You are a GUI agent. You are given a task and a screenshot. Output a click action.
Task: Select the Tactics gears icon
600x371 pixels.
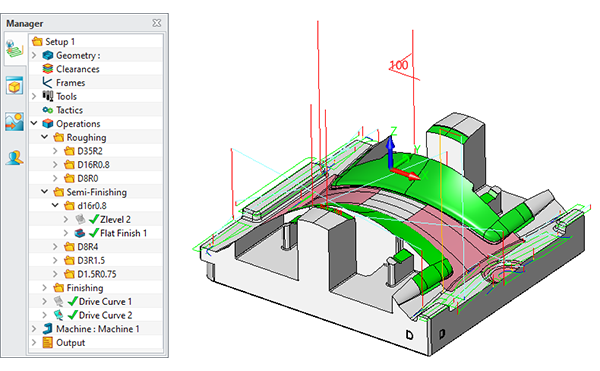[x=48, y=110]
